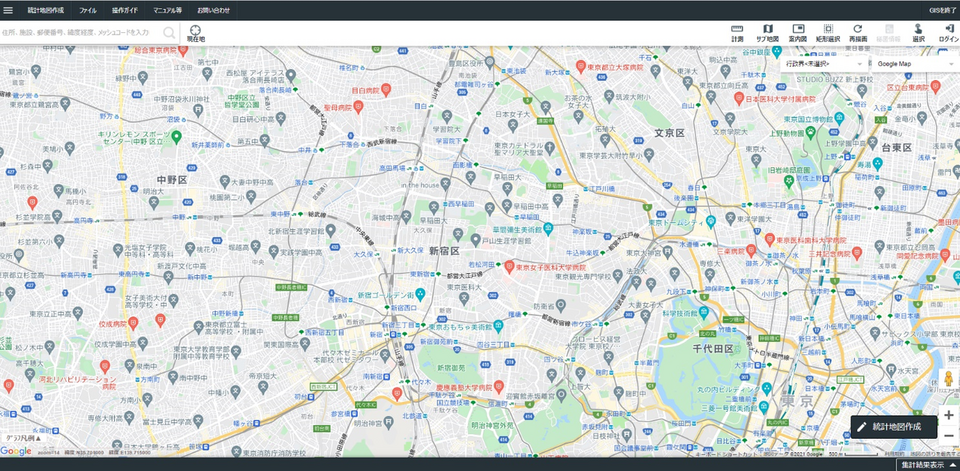
Task: Click the 中野区 ward label
Action: (171, 180)
